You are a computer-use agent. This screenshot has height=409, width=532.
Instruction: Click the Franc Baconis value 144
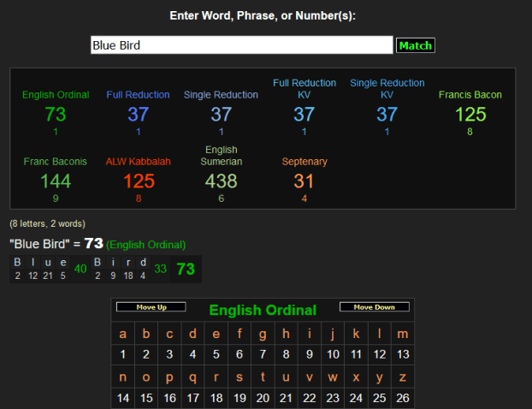coord(56,181)
